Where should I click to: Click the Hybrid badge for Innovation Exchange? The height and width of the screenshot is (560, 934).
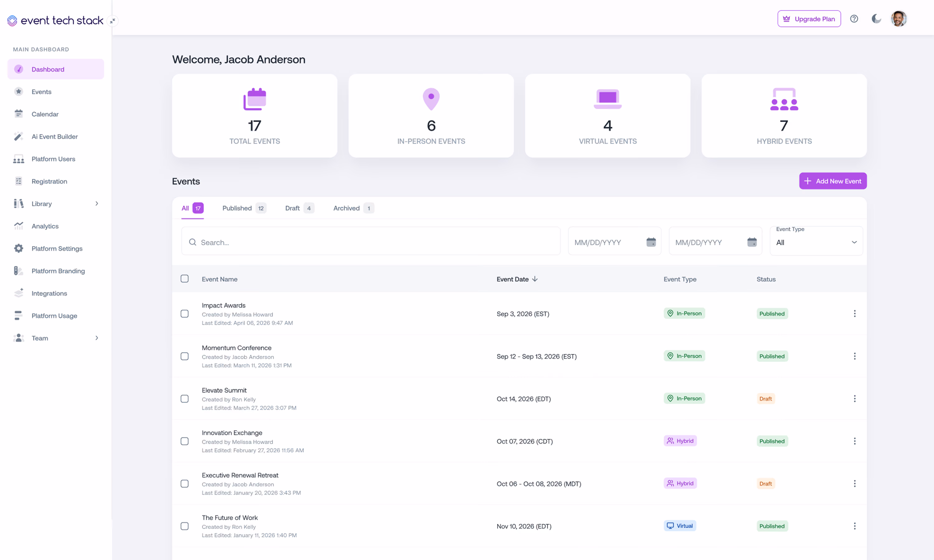pos(680,441)
